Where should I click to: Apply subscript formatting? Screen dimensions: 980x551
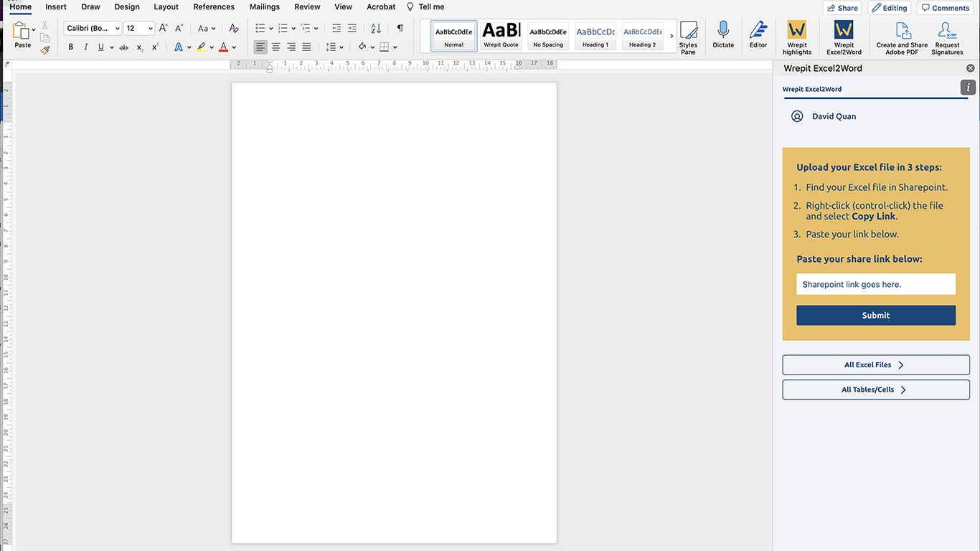point(140,47)
